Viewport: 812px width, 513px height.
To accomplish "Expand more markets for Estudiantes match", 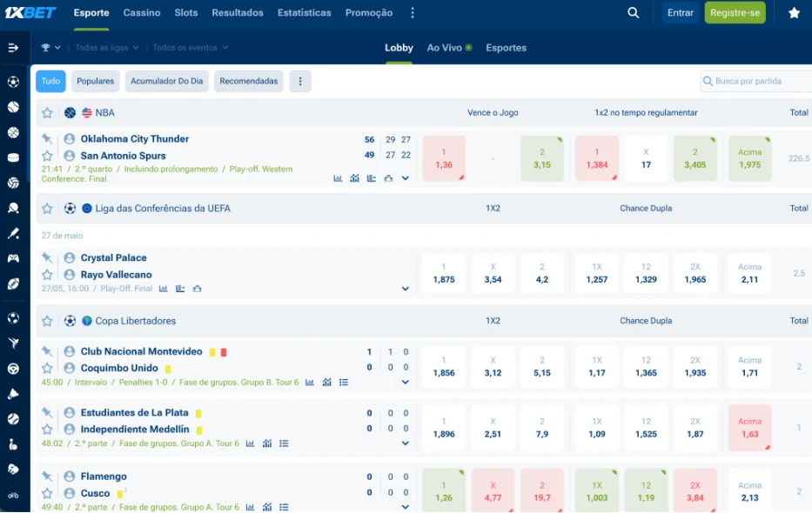I will [406, 443].
